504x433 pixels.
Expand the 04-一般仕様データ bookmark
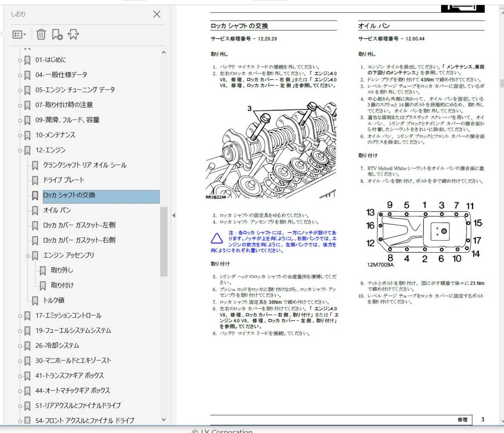(19, 75)
